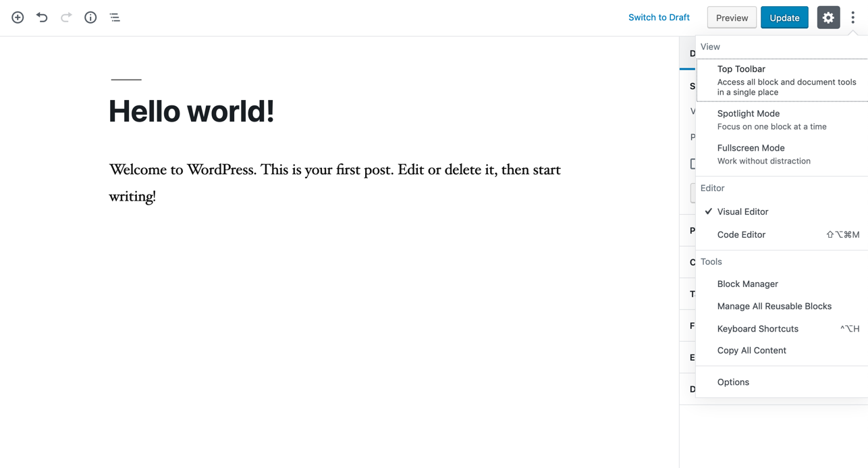
Task: Toggle the settings gear sidebar
Action: tap(828, 18)
